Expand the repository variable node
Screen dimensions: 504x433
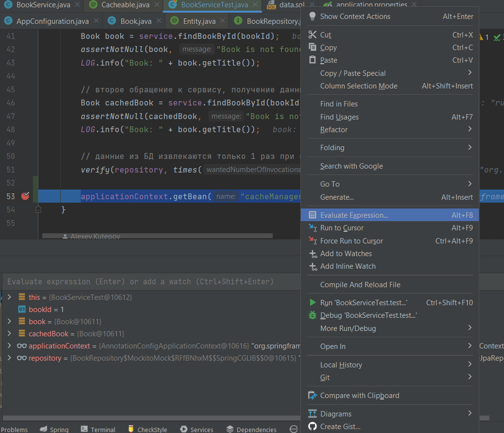(9, 358)
